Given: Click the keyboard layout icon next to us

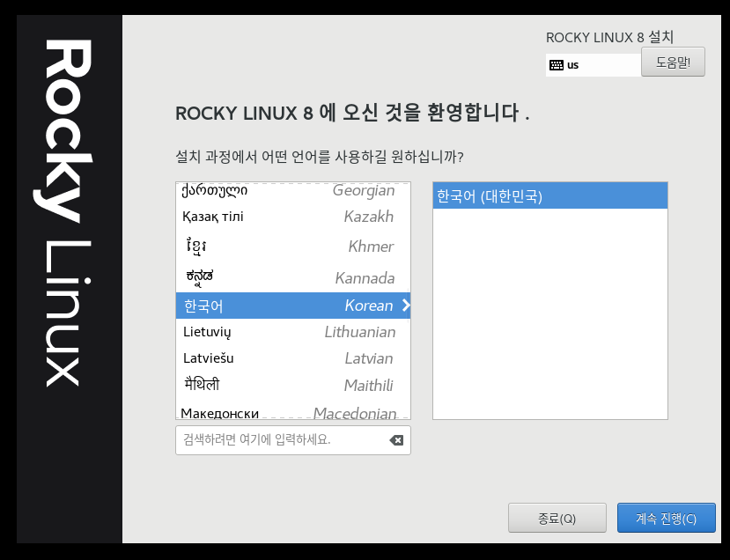Looking at the screenshot, I should tap(557, 65).
